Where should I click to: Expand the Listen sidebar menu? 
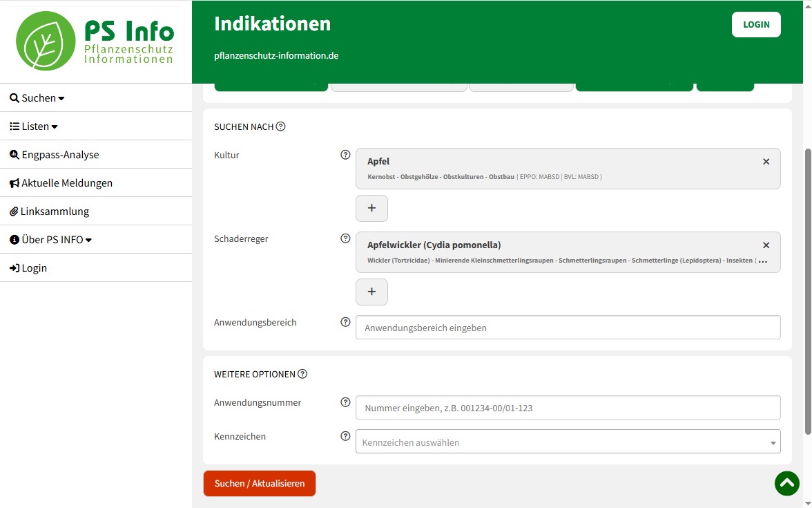pos(34,126)
